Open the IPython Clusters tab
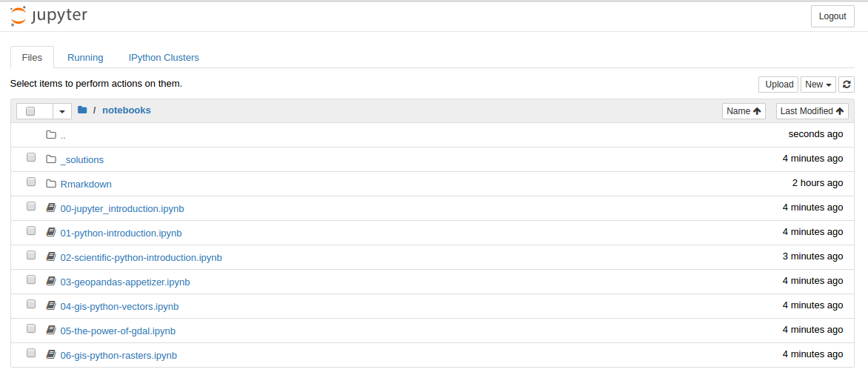The width and height of the screenshot is (868, 378). coord(164,58)
